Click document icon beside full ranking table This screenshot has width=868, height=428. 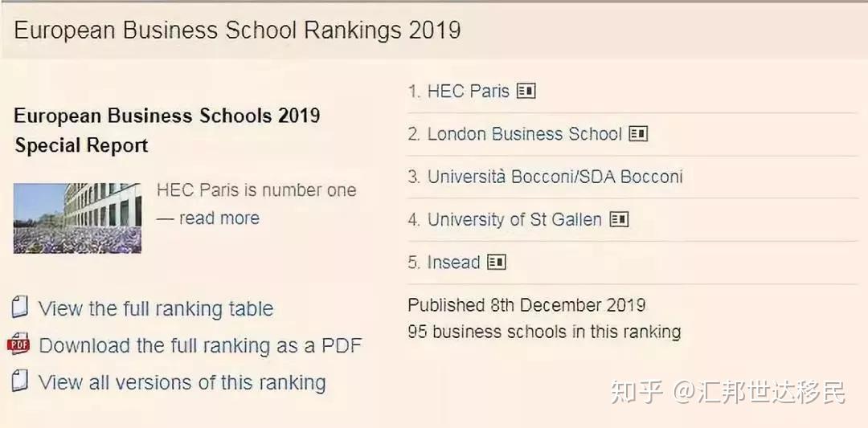(x=20, y=308)
